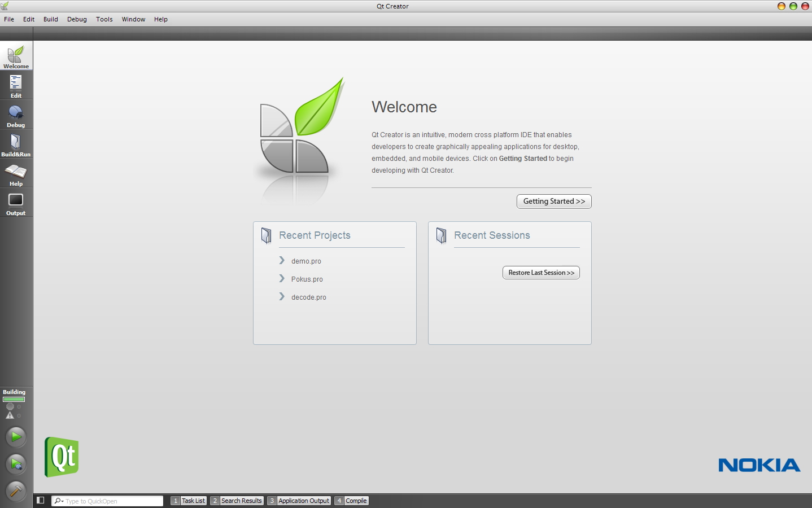Viewport: 812px width, 508px height.
Task: Open the Tools menu
Action: pos(104,19)
